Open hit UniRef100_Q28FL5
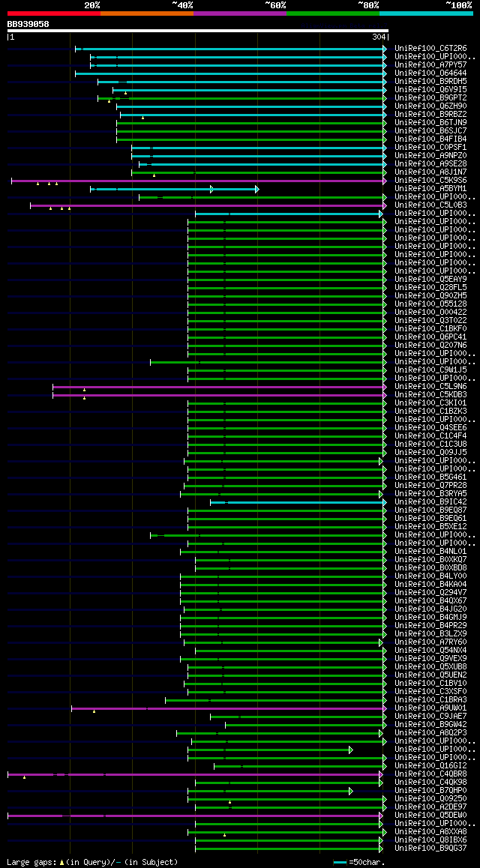This screenshot has width=480, height=868. (x=430, y=288)
